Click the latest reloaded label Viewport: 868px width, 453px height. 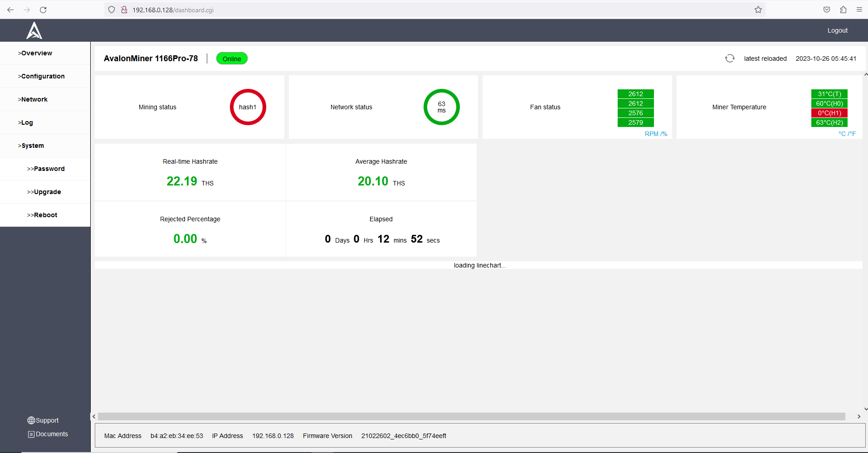pos(766,58)
